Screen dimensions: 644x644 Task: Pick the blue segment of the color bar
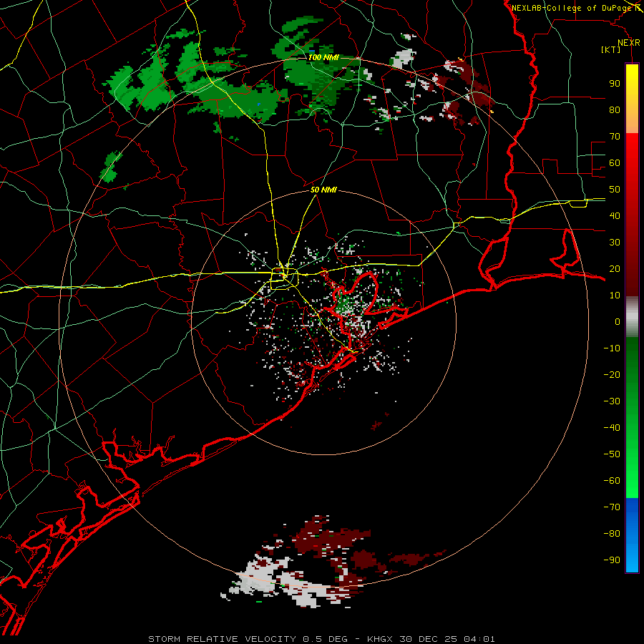[x=632, y=534]
